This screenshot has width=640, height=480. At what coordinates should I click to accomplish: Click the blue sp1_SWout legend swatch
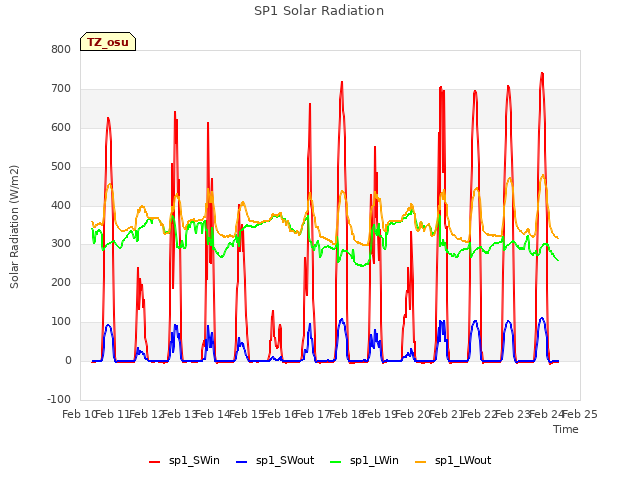point(242,462)
